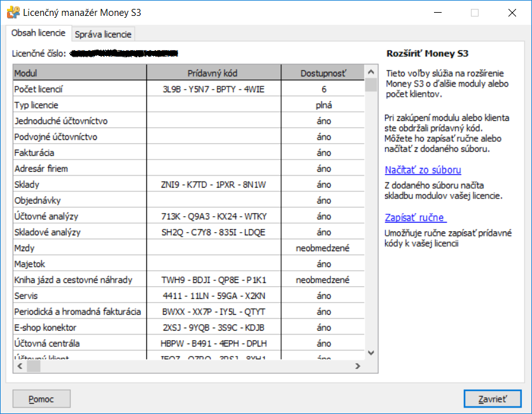
Task: Click code TWH9 - BDJI - QP8E - P1K1
Action: (x=214, y=280)
